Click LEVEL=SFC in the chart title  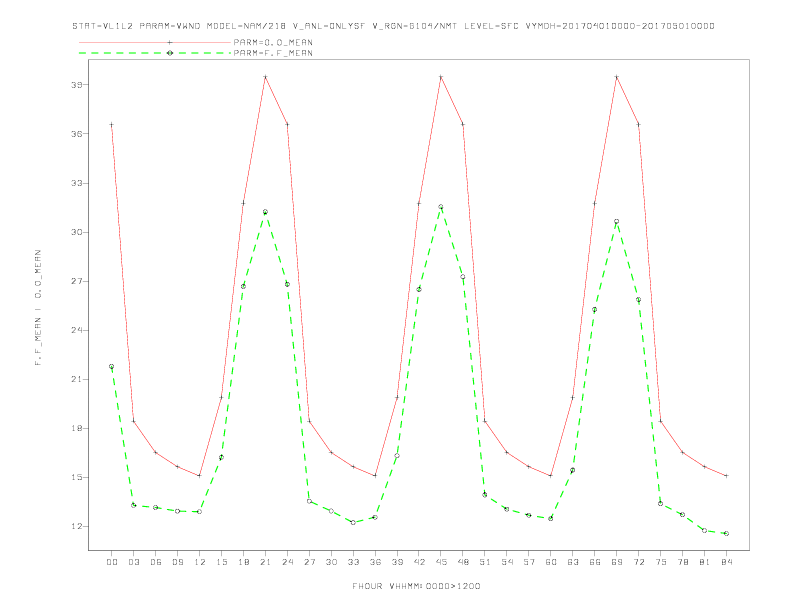pyautogui.click(x=490, y=26)
